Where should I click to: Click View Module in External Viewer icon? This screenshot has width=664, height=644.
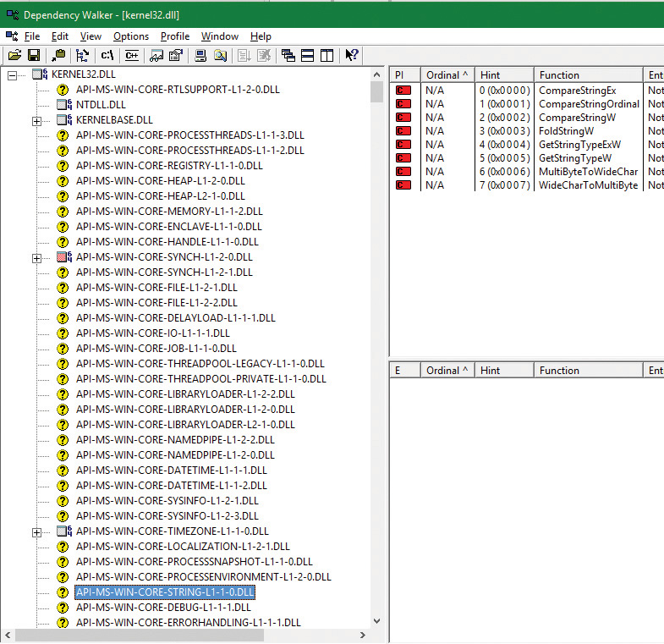coord(220,56)
